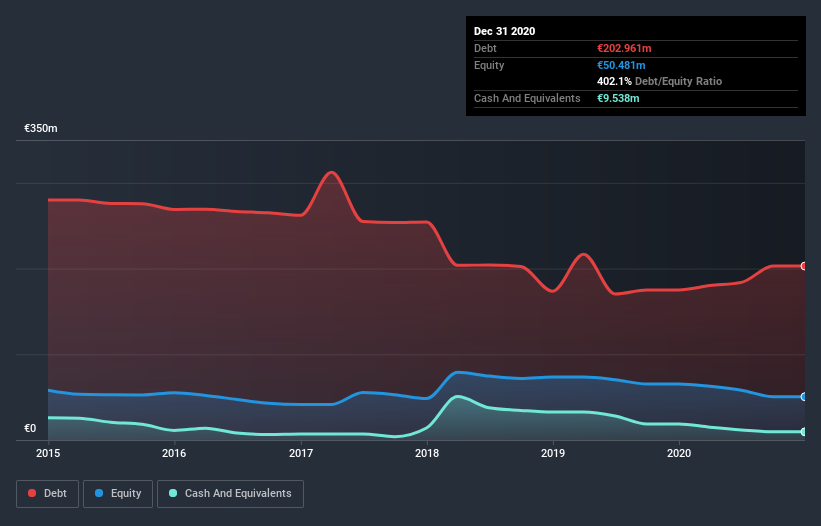
Task: Toggle the Debt legend button
Action: click(48, 494)
